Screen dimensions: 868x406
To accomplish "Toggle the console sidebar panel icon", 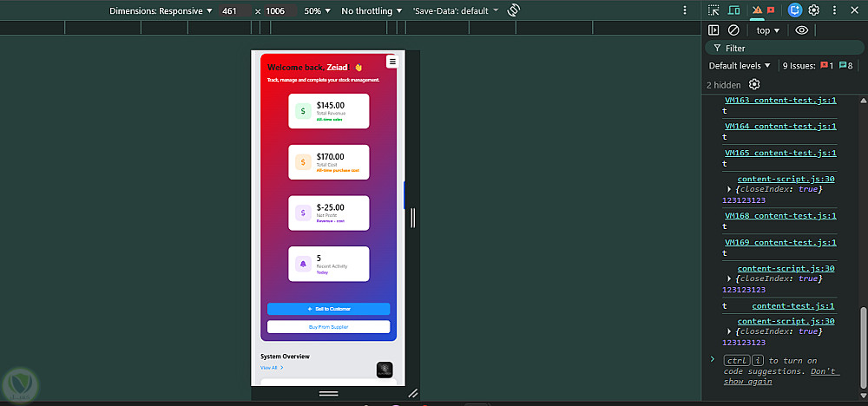I will 713,30.
